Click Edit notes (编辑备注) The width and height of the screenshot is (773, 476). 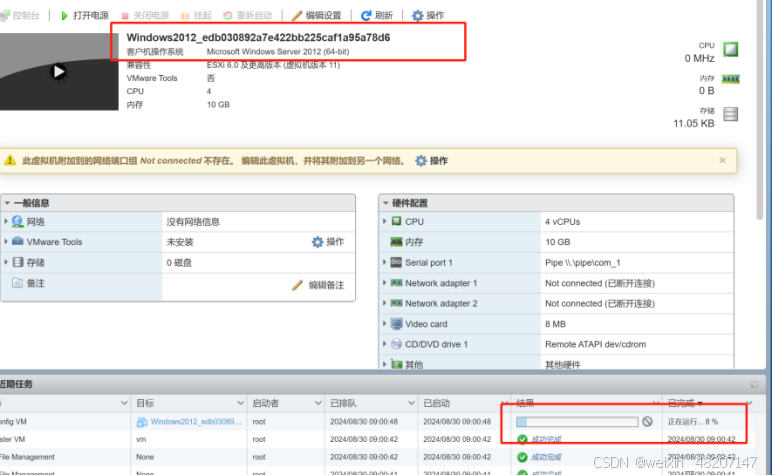pos(318,285)
